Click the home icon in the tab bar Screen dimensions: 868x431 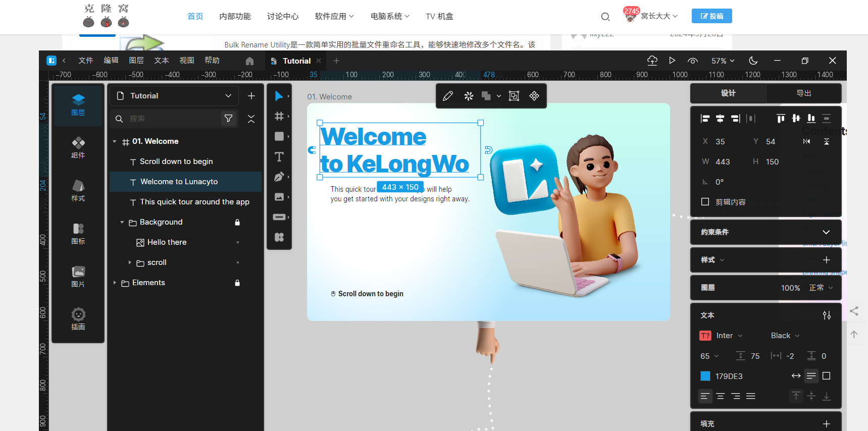tap(249, 61)
